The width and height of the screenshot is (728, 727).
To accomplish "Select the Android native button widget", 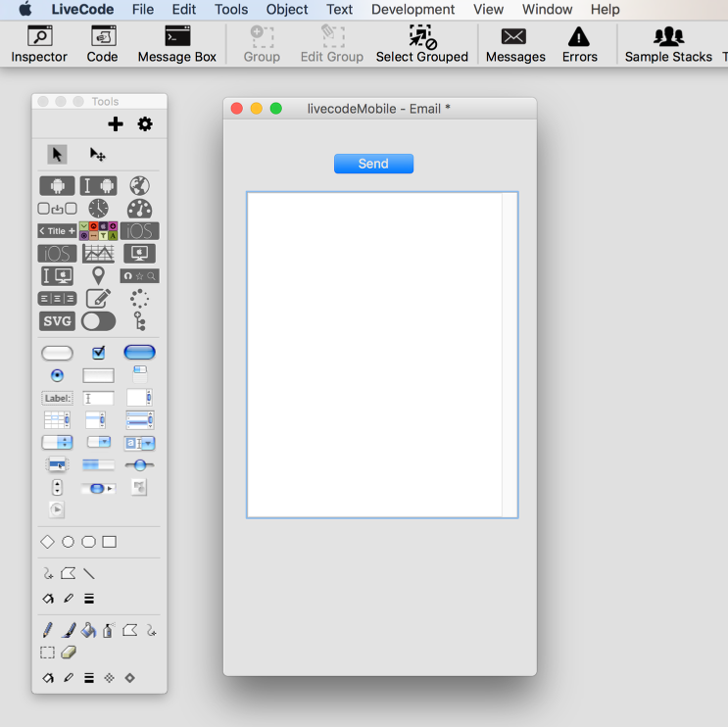I will [57, 186].
